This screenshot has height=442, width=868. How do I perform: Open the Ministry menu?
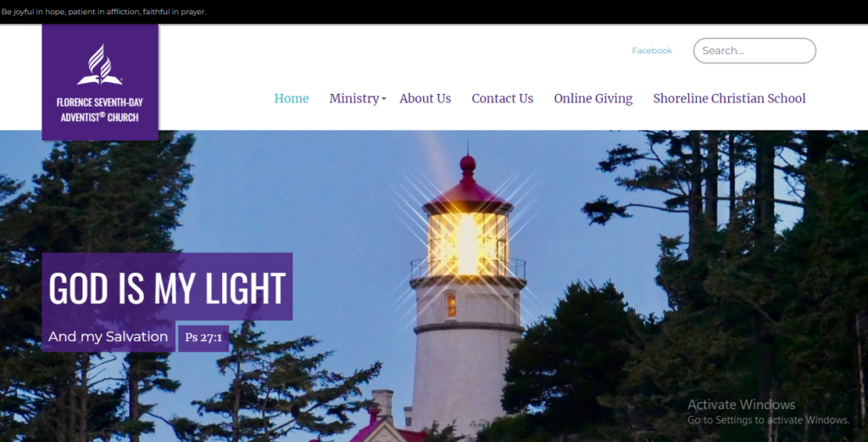354,98
